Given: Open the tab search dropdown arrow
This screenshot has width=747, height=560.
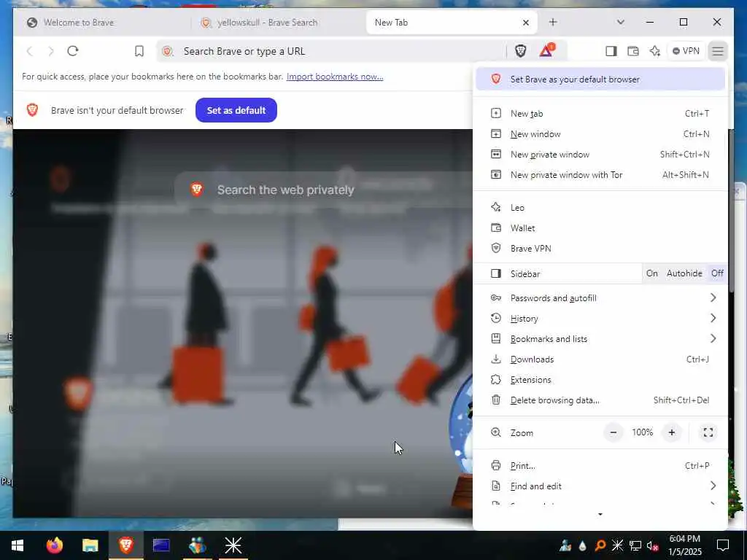Looking at the screenshot, I should (620, 22).
